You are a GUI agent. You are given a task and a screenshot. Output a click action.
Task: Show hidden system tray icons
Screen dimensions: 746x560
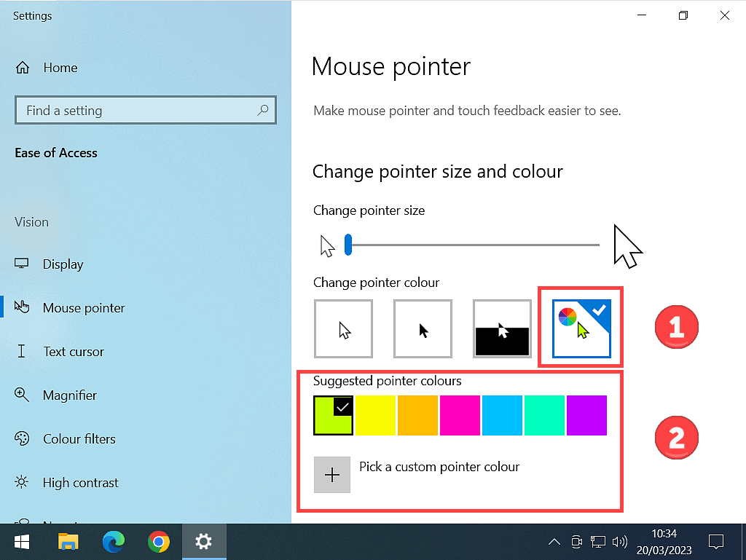tap(554, 542)
